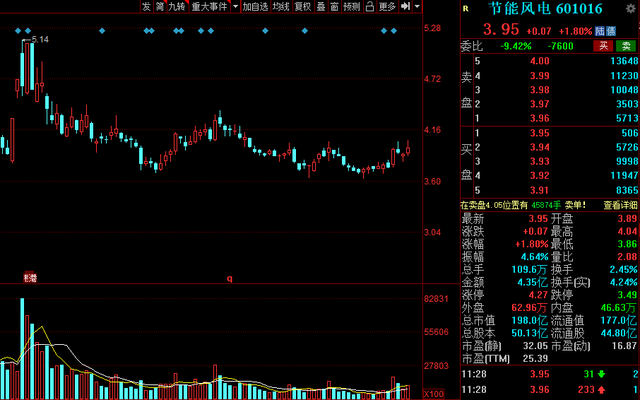Open the 更多 more menu

(x=387, y=6)
